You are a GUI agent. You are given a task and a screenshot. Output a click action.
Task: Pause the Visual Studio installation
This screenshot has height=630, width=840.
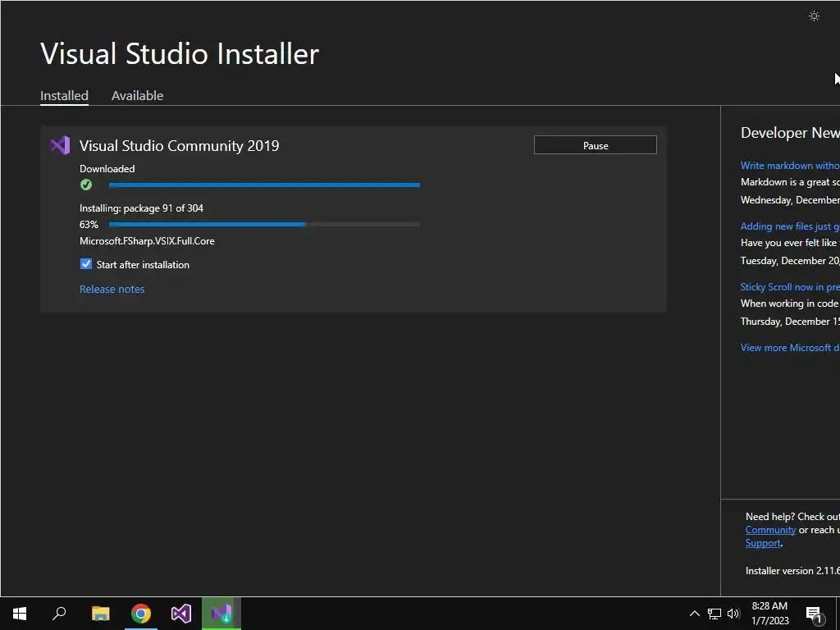coord(596,145)
